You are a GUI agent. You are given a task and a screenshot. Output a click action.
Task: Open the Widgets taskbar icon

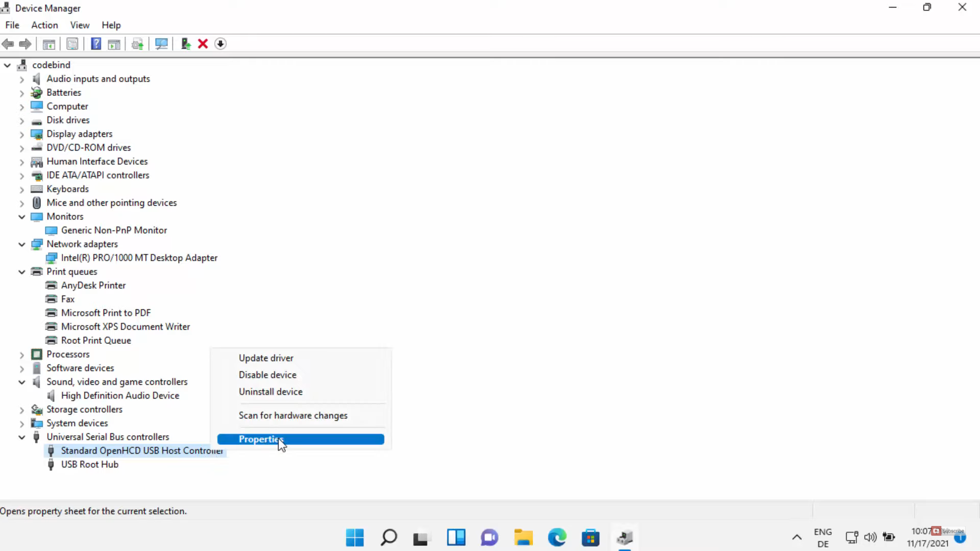(x=456, y=537)
